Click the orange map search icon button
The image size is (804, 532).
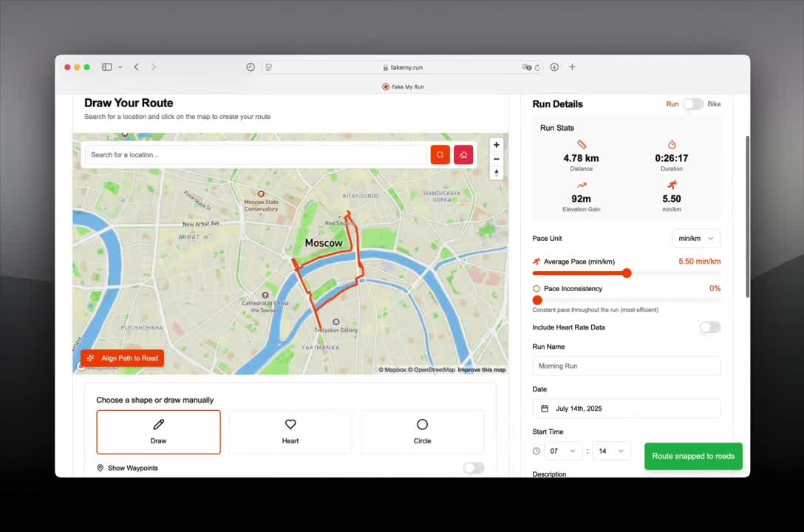tap(440, 154)
